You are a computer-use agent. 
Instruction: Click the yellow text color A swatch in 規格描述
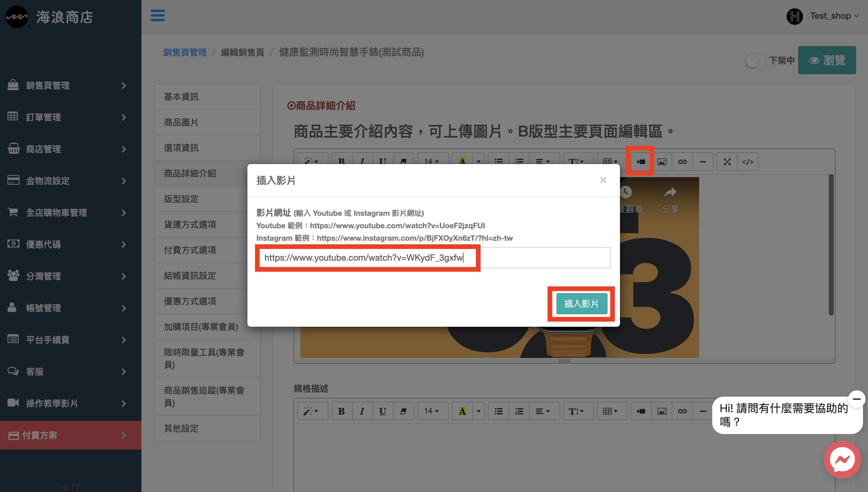(462, 411)
